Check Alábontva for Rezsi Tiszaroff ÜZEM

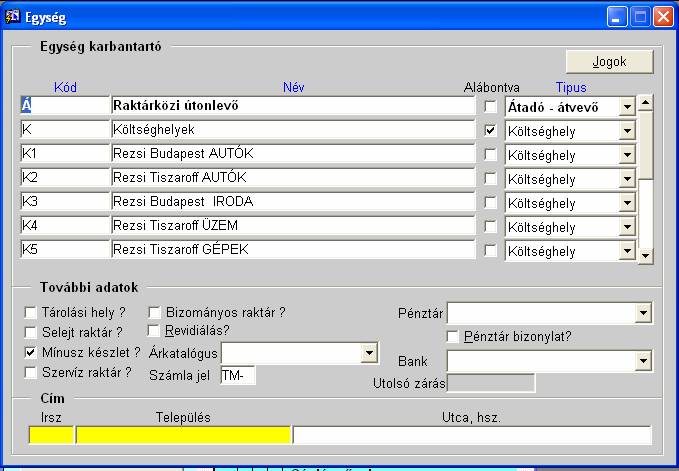(490, 226)
